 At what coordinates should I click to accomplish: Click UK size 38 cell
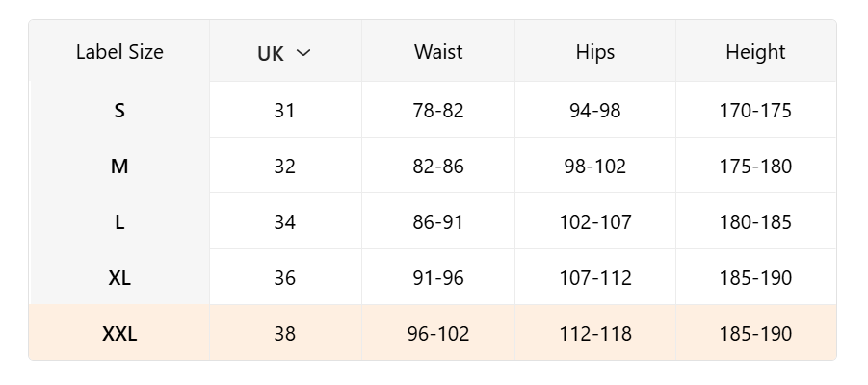pos(284,334)
